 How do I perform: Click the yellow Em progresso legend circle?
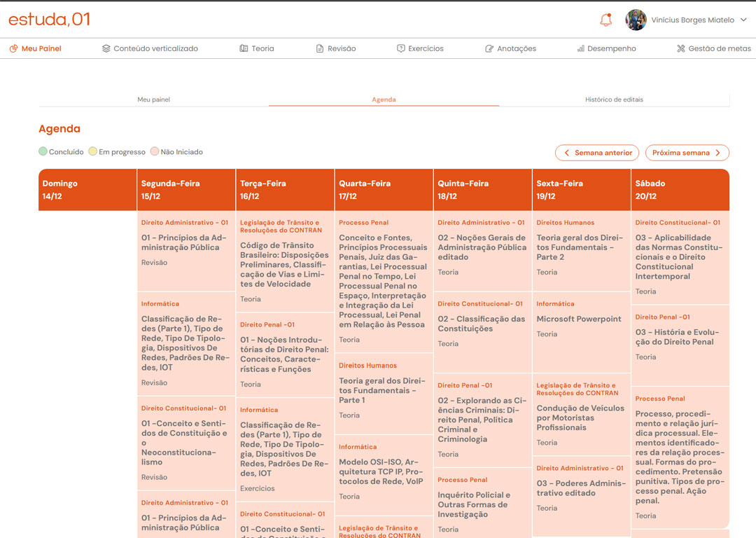point(93,151)
